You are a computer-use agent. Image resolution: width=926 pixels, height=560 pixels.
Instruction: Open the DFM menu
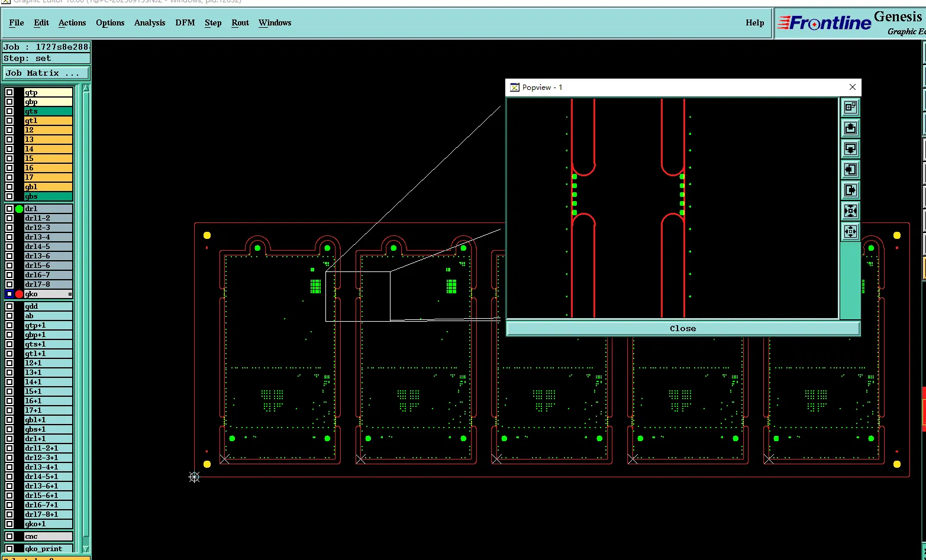coord(185,22)
